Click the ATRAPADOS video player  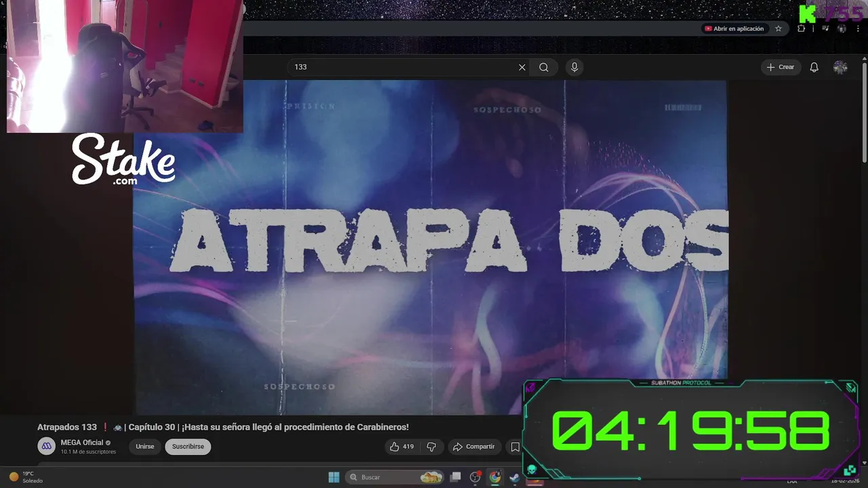pyautogui.click(x=430, y=247)
